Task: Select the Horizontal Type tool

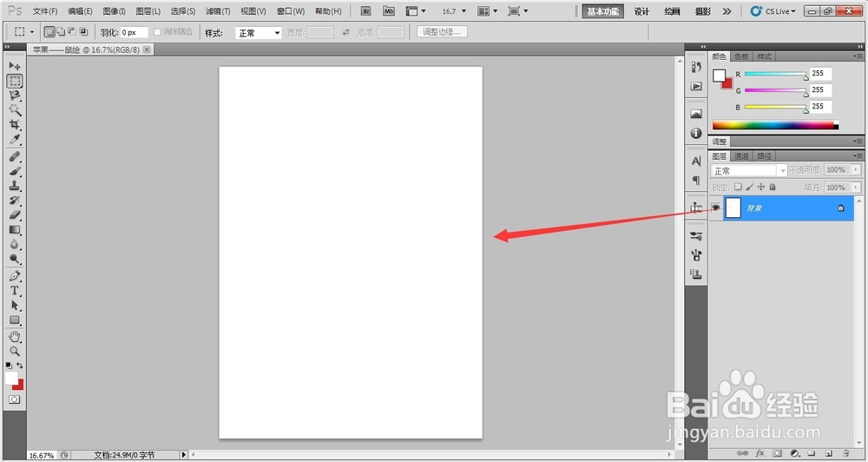Action: [15, 290]
